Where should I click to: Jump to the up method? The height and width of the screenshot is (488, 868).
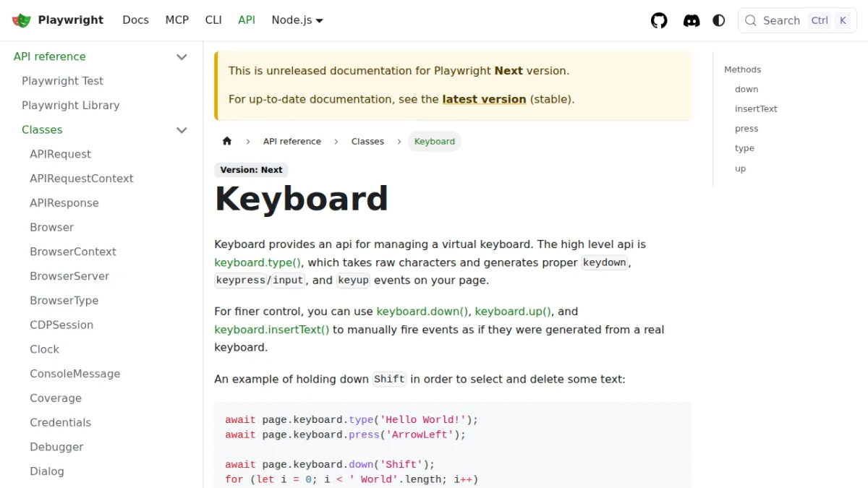pos(740,168)
